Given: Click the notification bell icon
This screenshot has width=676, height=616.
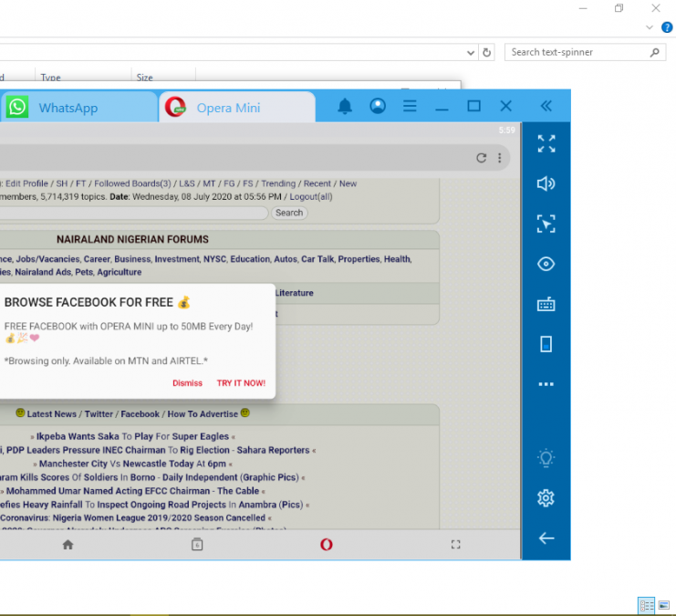Looking at the screenshot, I should point(345,107).
